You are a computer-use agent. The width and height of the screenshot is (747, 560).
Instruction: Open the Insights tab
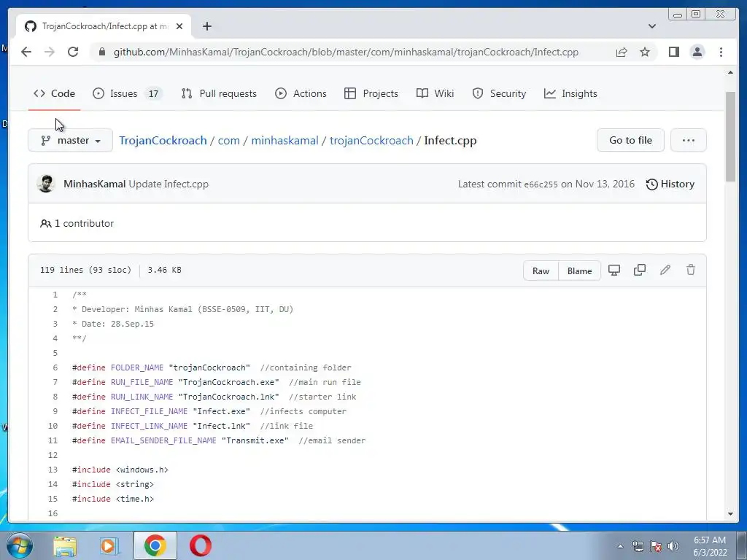(570, 93)
